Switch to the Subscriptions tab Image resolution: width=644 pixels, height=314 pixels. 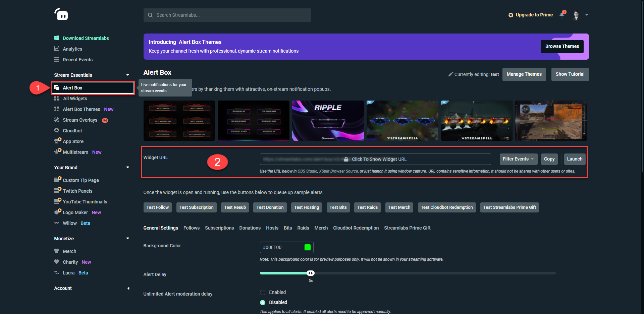pos(219,228)
